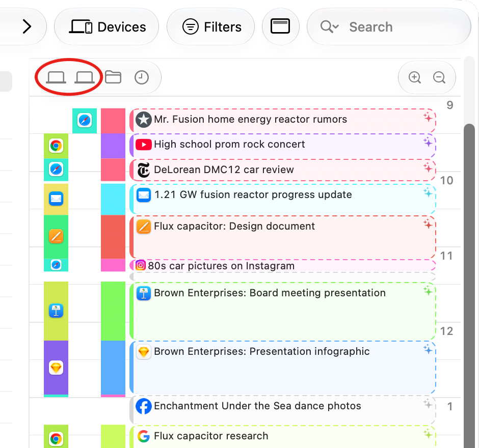Click the 10 hour marker on timeline
This screenshot has width=479, height=448.
tap(446, 180)
